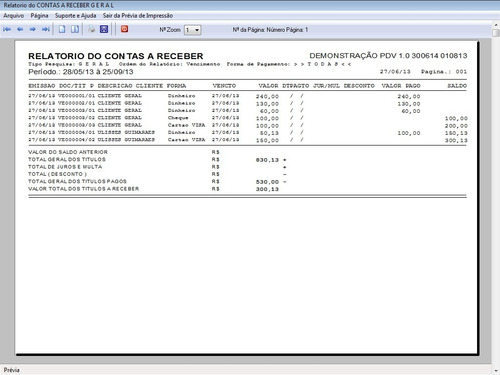Click the 300,13 saldo in last row
Viewport: 500px width, 375px height.
[456, 141]
